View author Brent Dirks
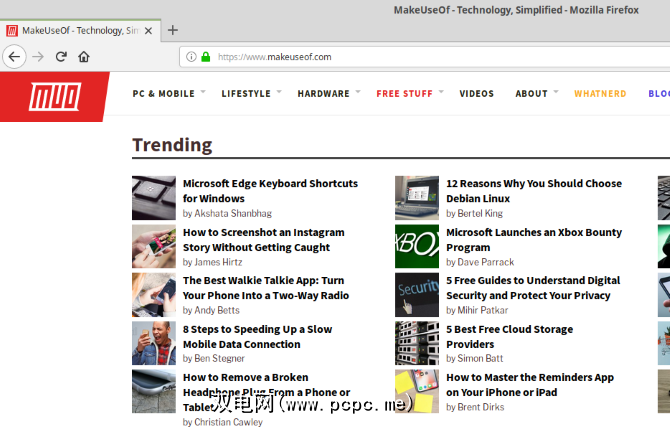The height and width of the screenshot is (427, 670). click(x=481, y=407)
